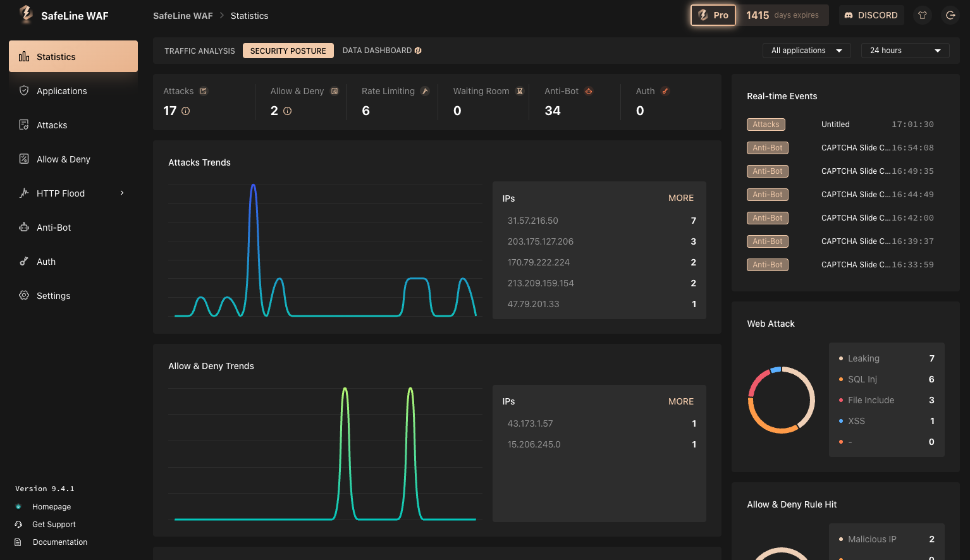Click the Malicious IP legend entry

pos(887,539)
